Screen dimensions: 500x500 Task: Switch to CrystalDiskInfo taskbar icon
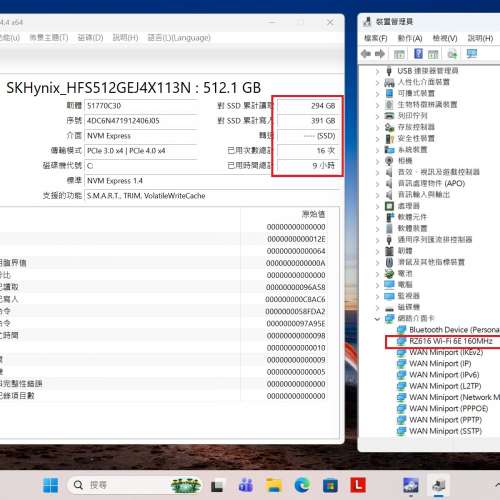click(411, 485)
